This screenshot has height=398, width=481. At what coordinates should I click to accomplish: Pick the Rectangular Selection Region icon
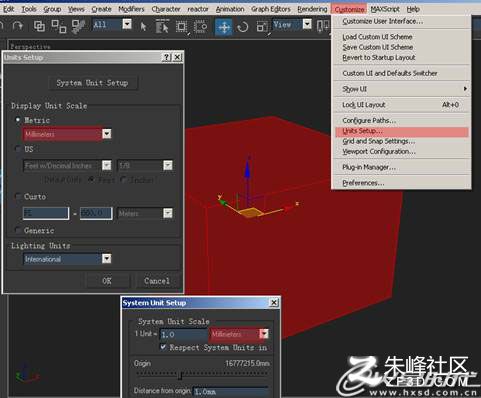[x=182, y=27]
